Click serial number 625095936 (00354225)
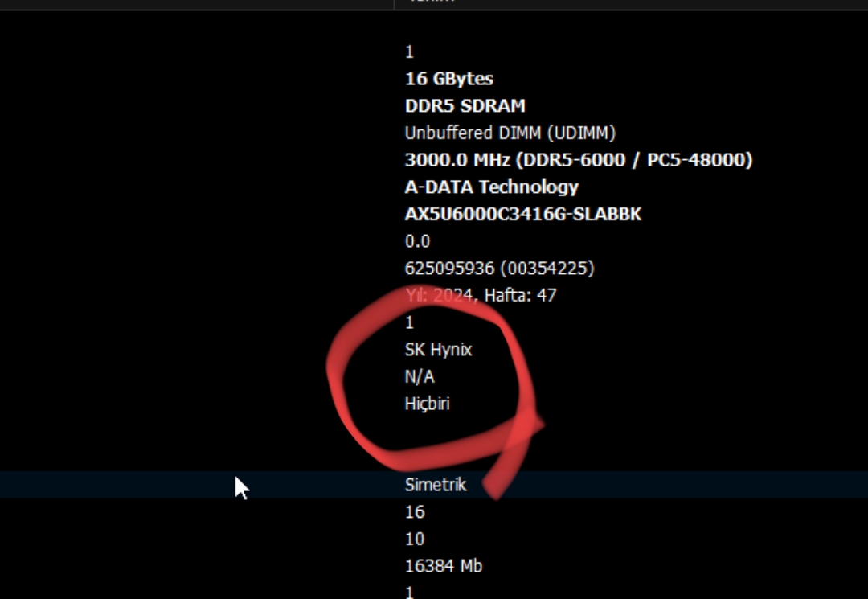The width and height of the screenshot is (868, 599). [499, 269]
